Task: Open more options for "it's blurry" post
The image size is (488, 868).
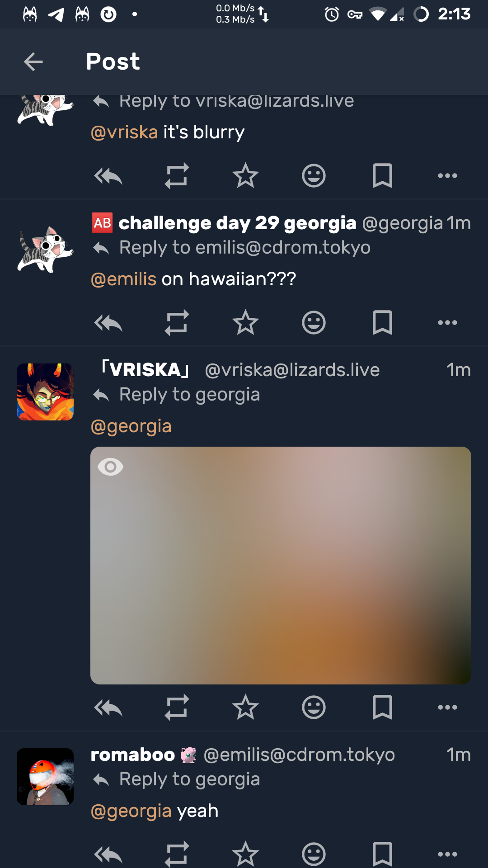Action: point(447,176)
